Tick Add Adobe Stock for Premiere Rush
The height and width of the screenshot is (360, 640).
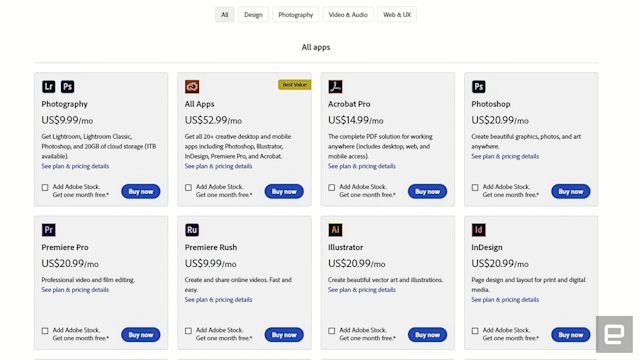(188, 331)
